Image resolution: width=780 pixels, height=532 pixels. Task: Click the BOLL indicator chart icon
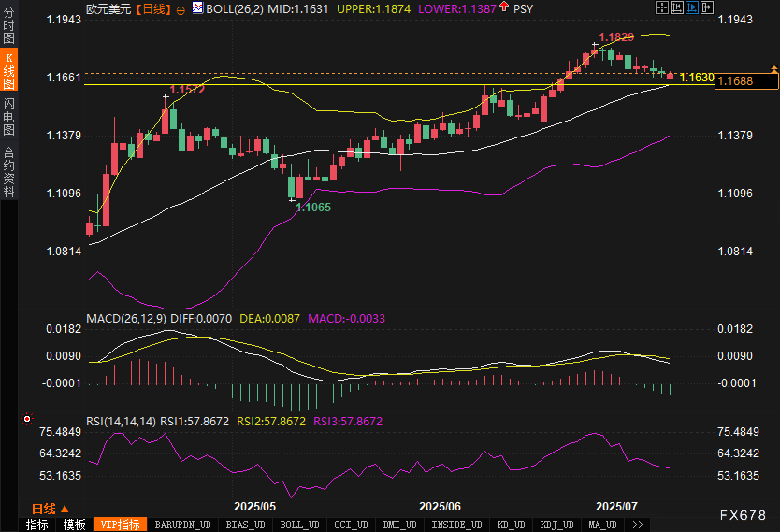[198, 8]
